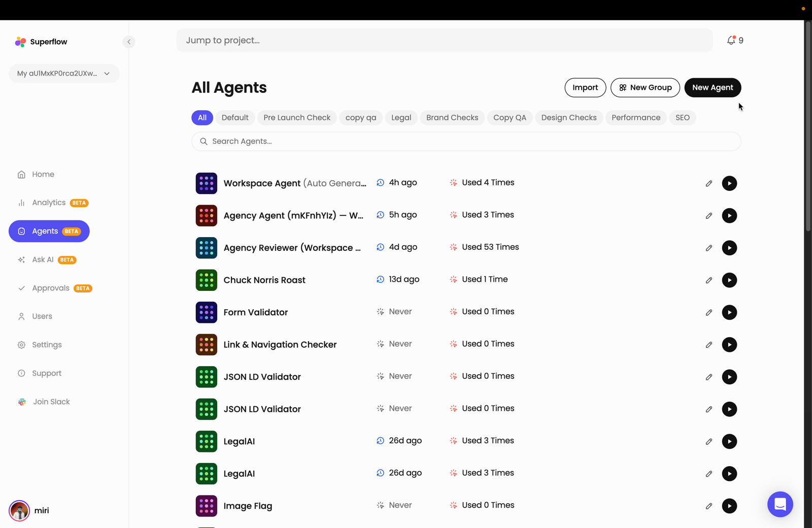812x528 pixels.
Task: Click the page vertical scrollbar
Action: [808, 127]
